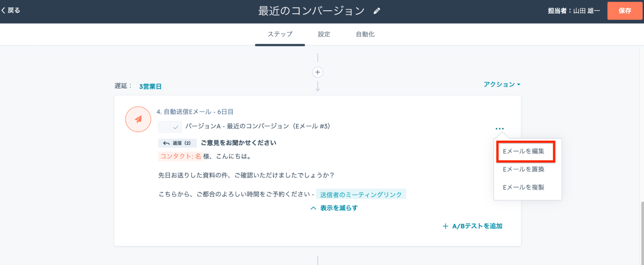Image resolution: width=644 pixels, height=265 pixels.
Task: Switch to the 自動化 tab
Action: point(365,34)
